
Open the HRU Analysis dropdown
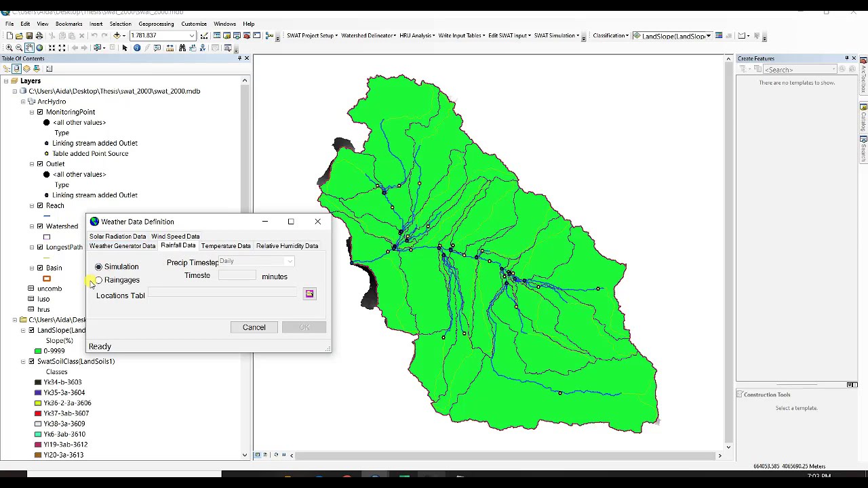click(x=417, y=35)
